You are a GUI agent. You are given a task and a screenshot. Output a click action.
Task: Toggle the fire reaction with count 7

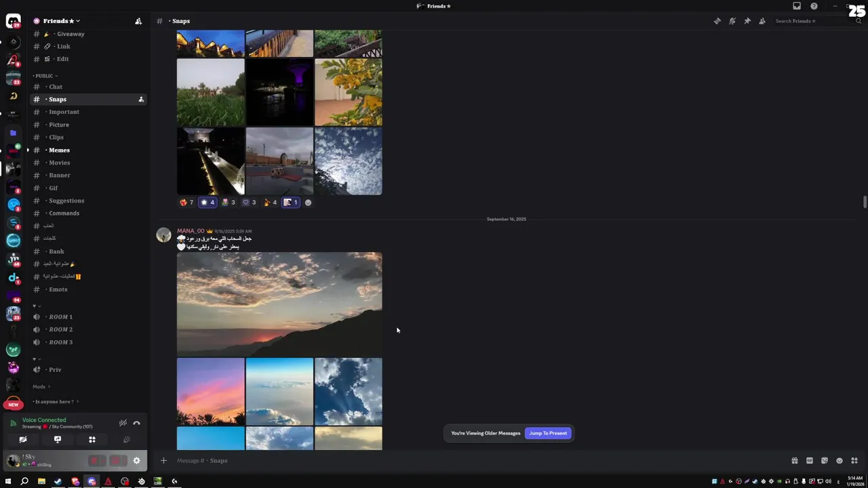186,202
